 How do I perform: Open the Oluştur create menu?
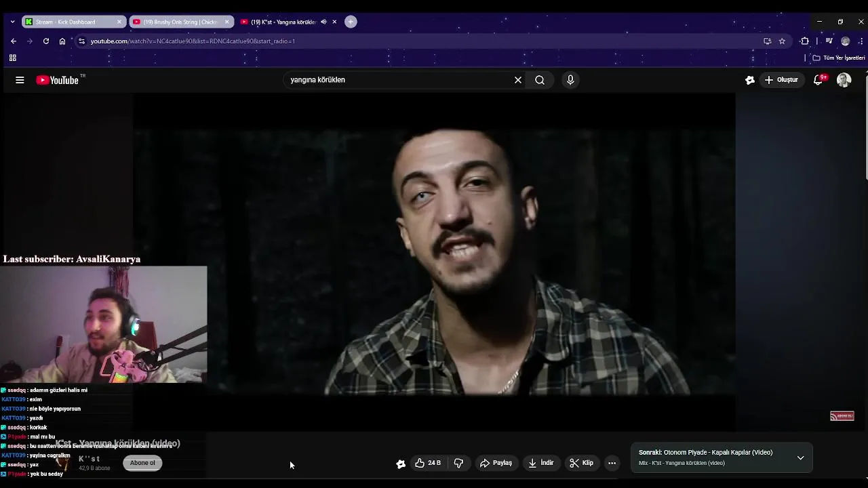point(781,80)
